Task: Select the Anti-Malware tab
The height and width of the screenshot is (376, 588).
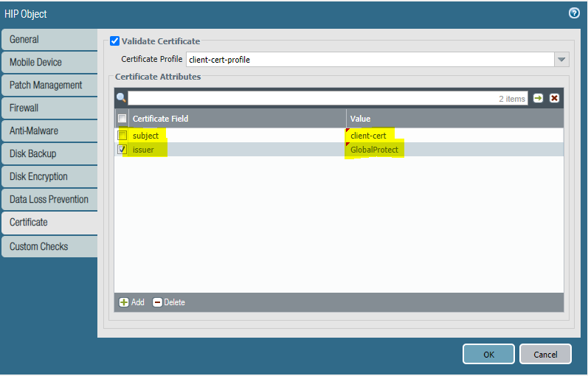Action: (49, 130)
